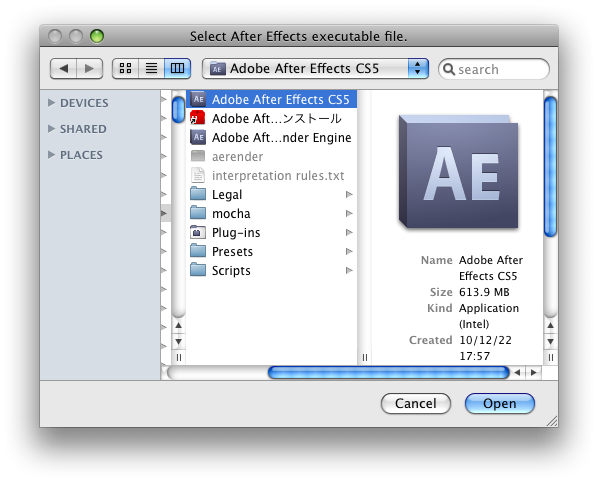Select the Plug-ins folder icon
The width and height of the screenshot is (598, 482).
198,232
